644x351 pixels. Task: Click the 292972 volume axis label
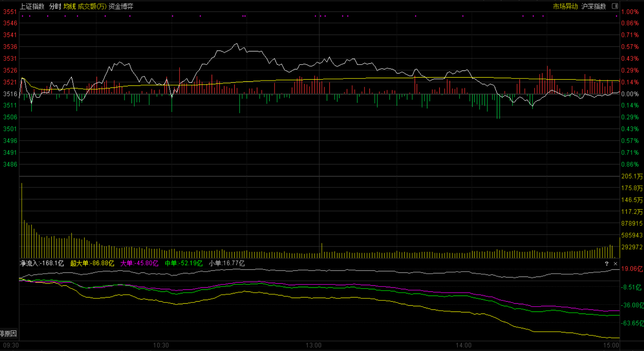632,247
